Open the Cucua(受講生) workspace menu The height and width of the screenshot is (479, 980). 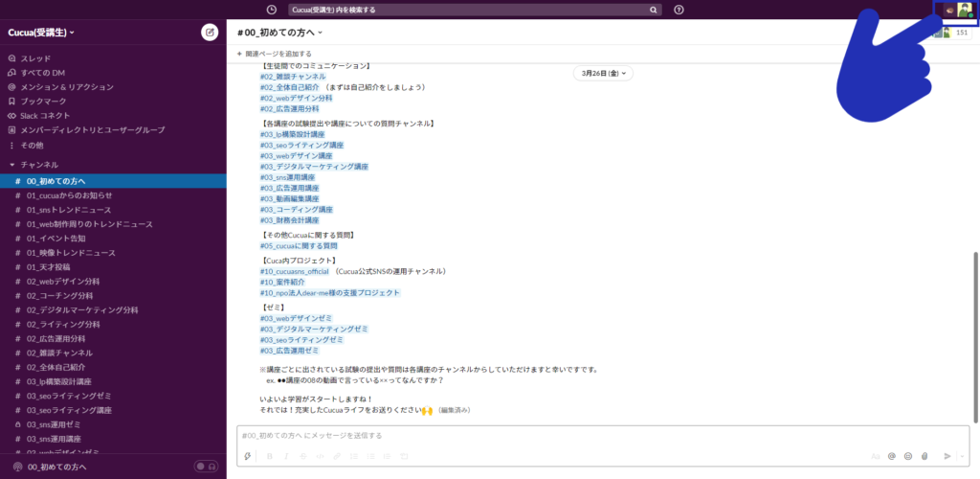tap(41, 32)
